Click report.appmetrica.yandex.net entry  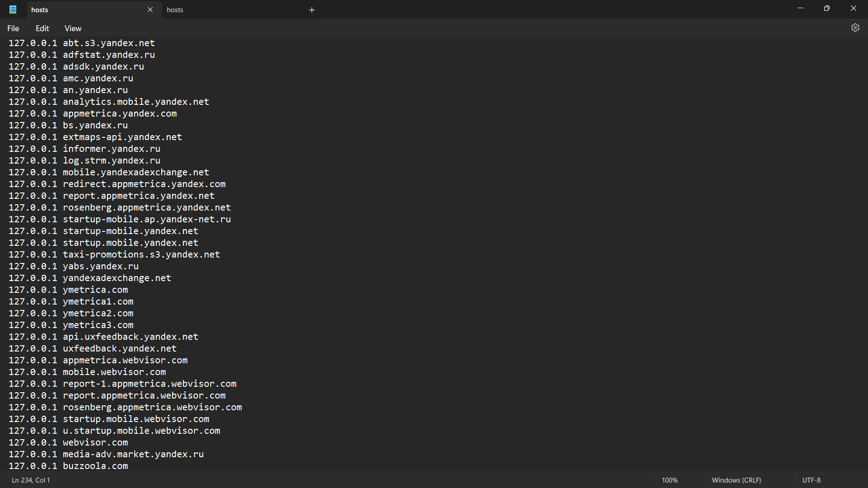tap(112, 196)
